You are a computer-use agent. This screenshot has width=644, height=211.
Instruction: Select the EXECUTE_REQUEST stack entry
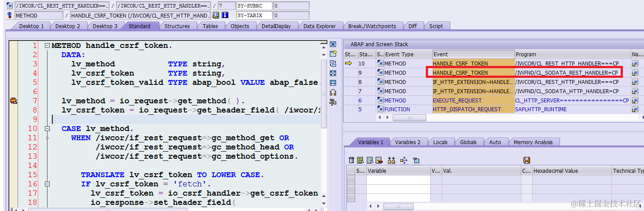click(x=473, y=101)
